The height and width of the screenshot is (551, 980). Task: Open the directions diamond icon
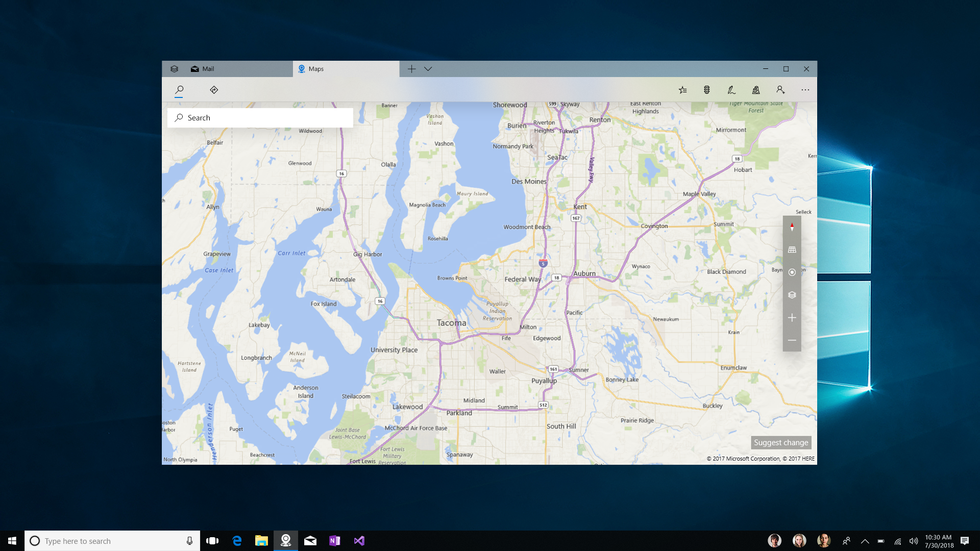(x=214, y=90)
